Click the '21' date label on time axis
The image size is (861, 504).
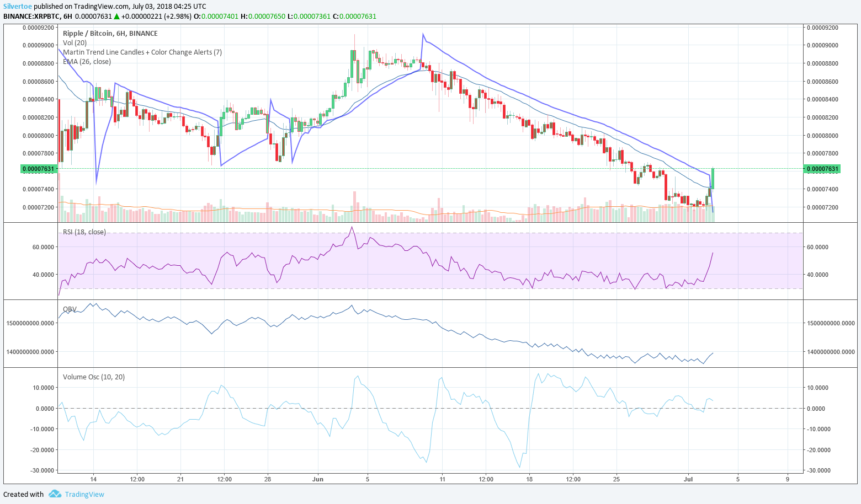(x=180, y=479)
